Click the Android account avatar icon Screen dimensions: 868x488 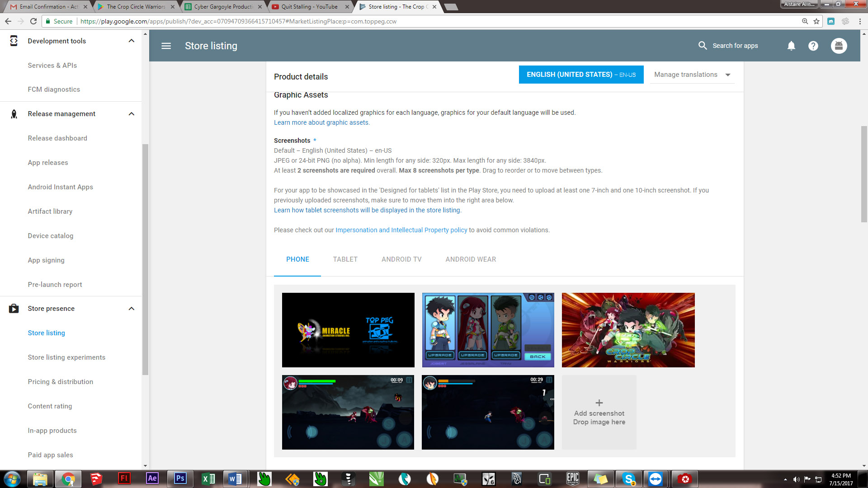click(x=839, y=46)
